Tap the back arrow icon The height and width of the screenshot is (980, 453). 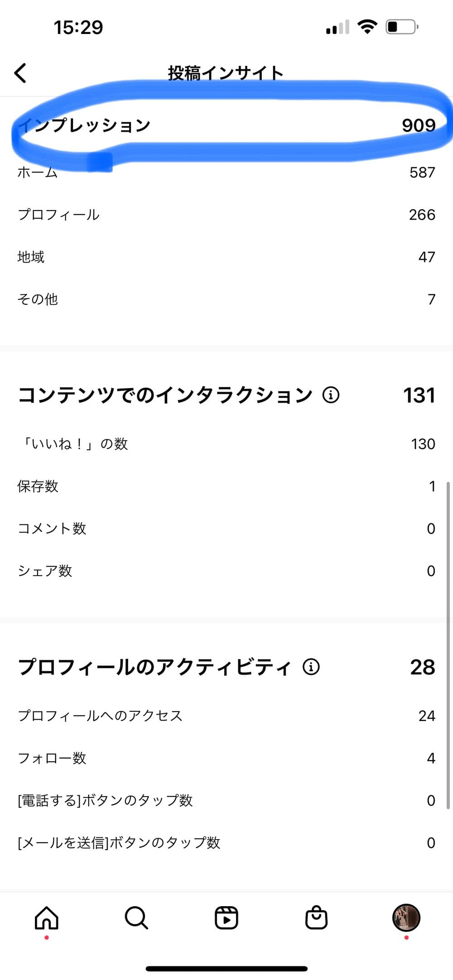(x=21, y=73)
